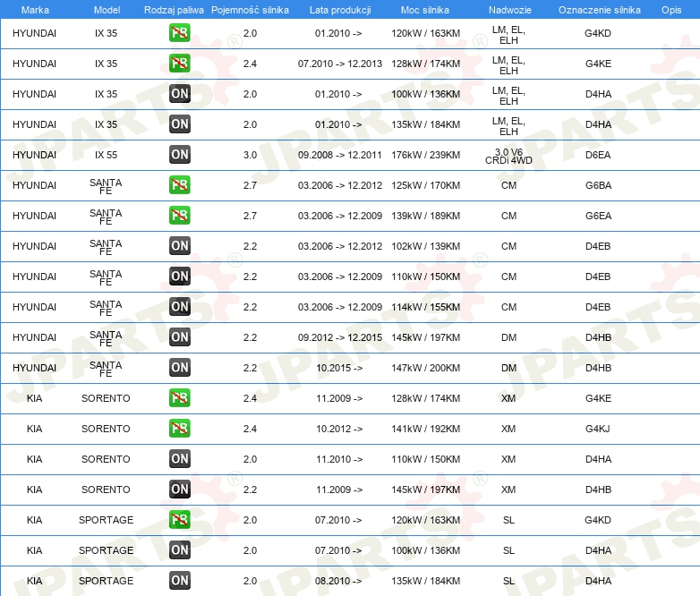Click the 147kW / 200KM power cell
700x596 pixels.
pos(425,368)
